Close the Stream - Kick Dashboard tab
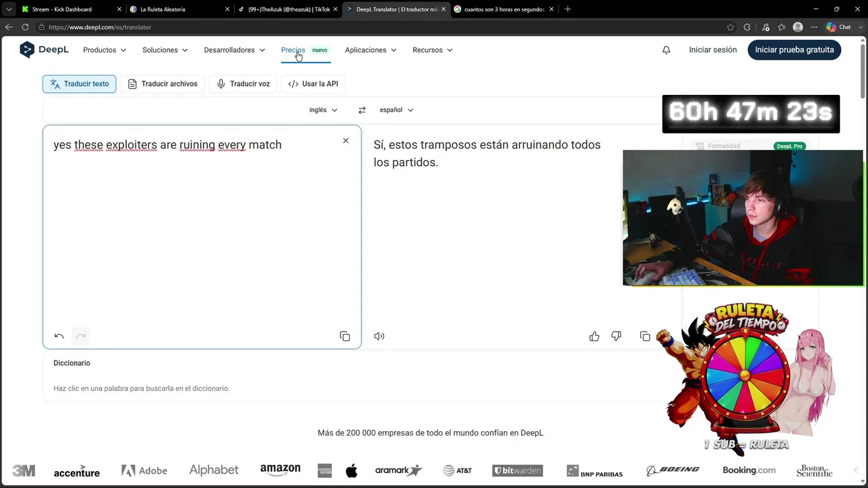Viewport: 868px width, 488px height. coord(119,9)
